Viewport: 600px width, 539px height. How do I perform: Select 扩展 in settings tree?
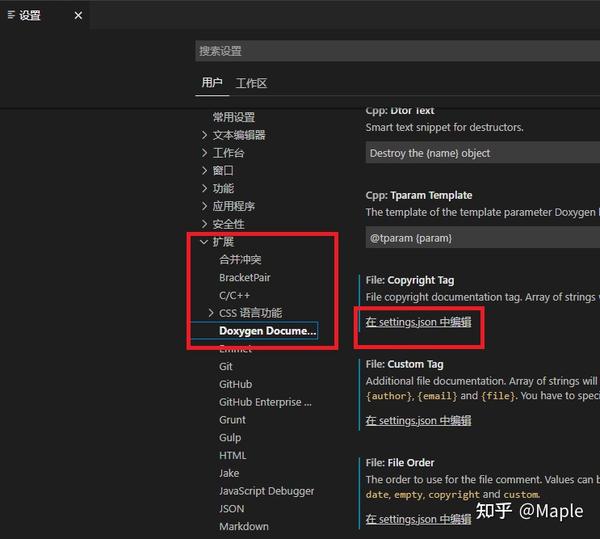point(223,242)
